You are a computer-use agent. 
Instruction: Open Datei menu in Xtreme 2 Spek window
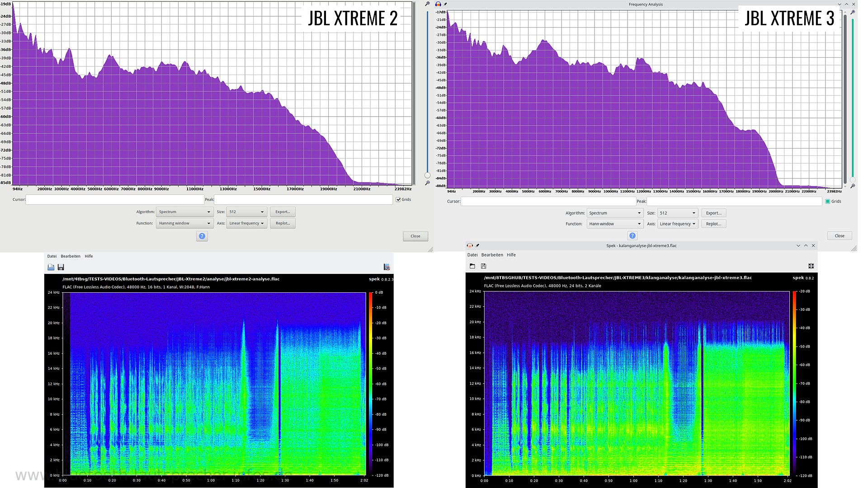pos(52,256)
